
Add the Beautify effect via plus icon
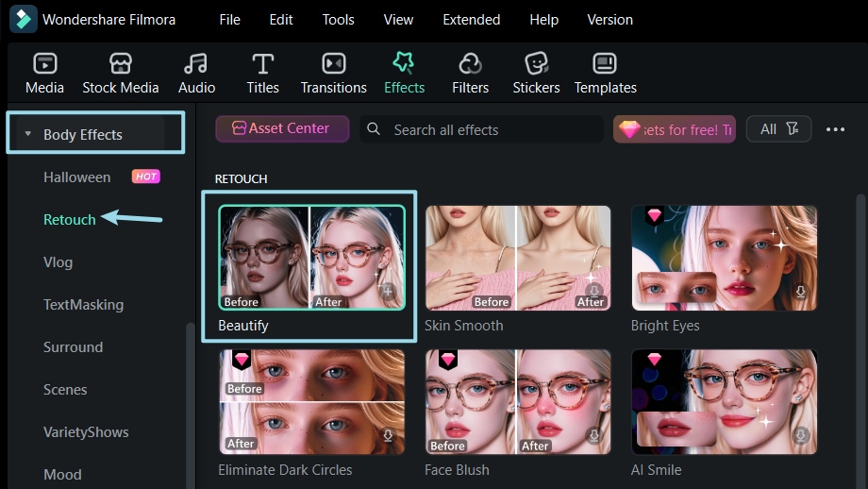point(388,290)
